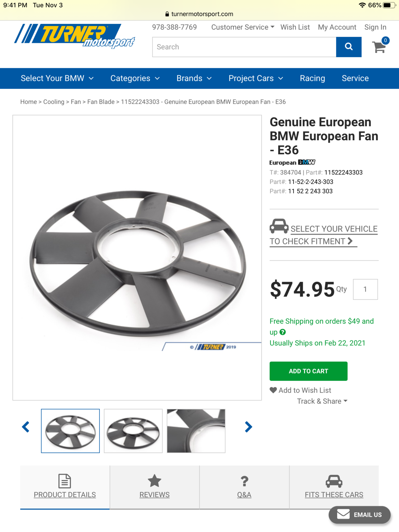Expand the Categories menu
The height and width of the screenshot is (532, 399).
(135, 78)
